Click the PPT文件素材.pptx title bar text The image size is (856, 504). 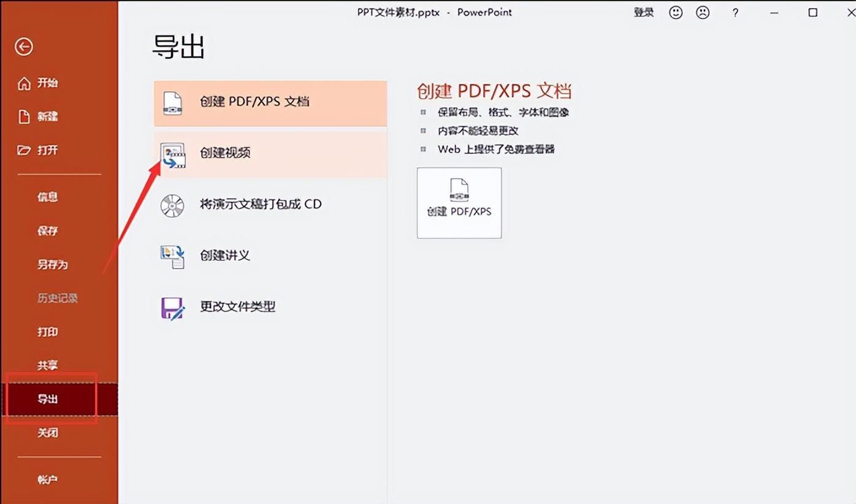tap(399, 12)
